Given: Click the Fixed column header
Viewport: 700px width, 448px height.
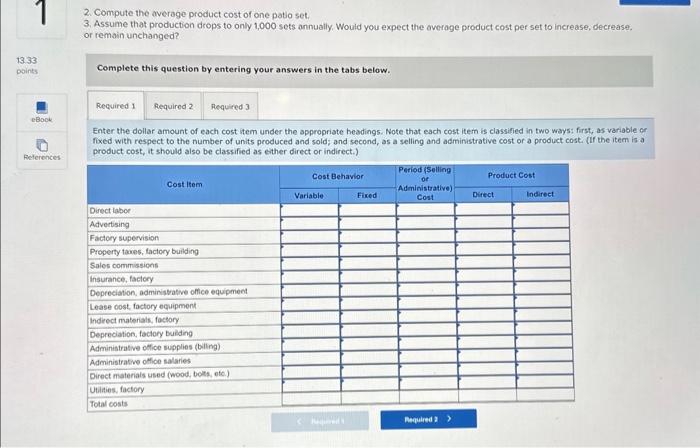Looking at the screenshot, I should pyautogui.click(x=367, y=195).
